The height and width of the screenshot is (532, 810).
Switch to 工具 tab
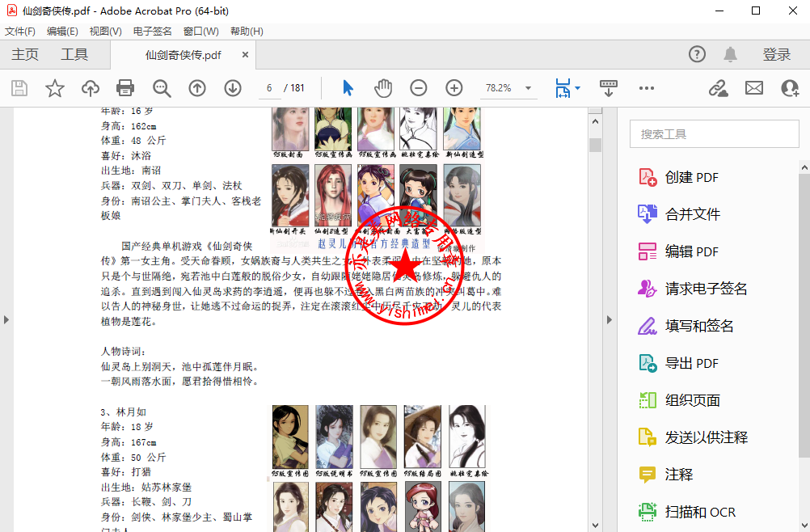click(74, 55)
